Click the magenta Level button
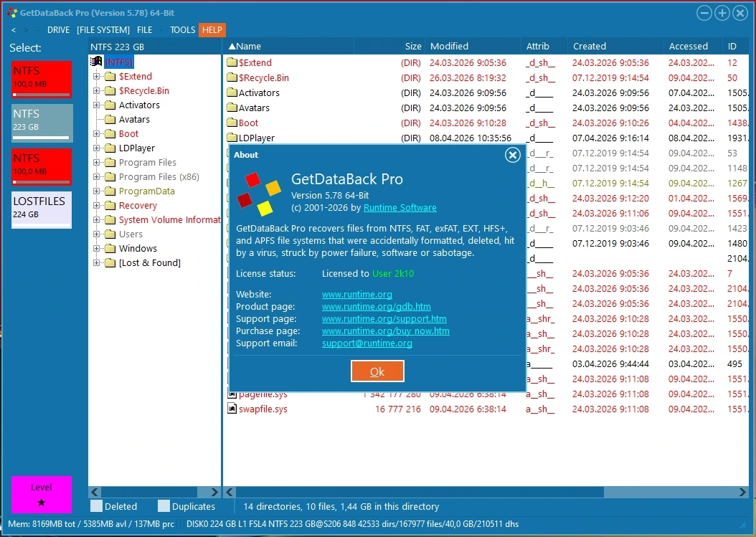This screenshot has width=756, height=537. point(42,495)
